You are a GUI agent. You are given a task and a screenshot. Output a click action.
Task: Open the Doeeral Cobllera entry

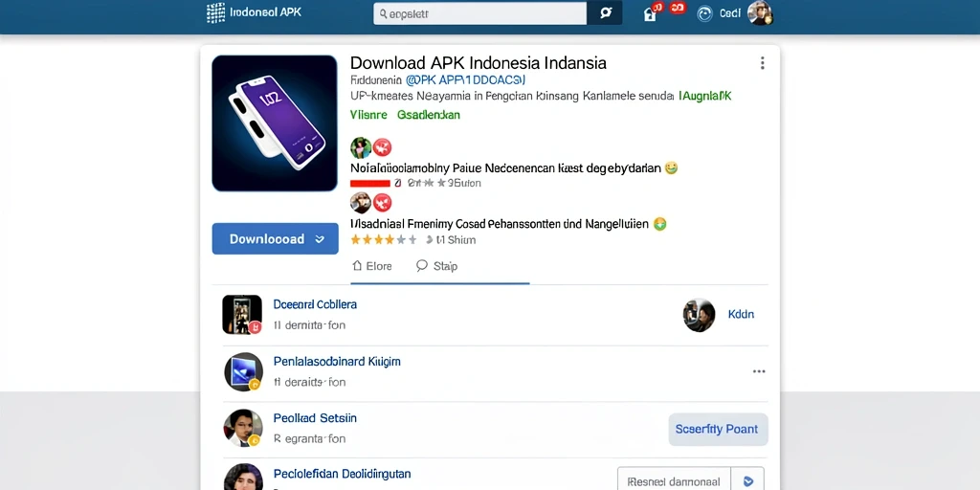click(315, 304)
